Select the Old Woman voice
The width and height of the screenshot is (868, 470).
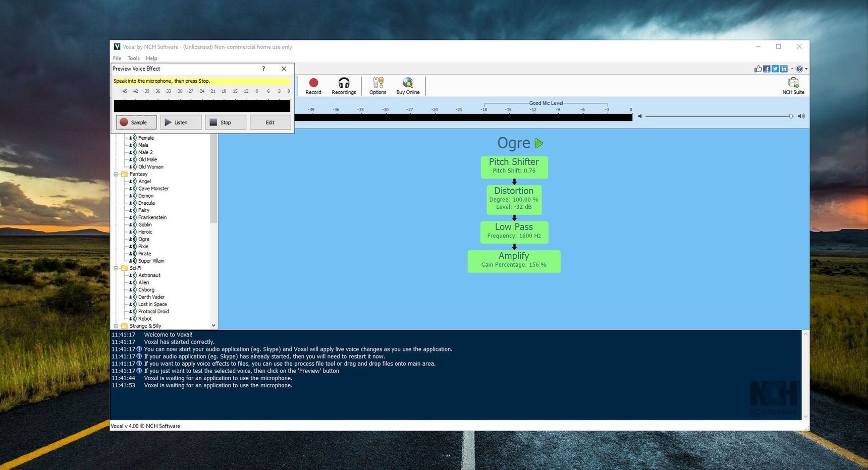click(151, 167)
